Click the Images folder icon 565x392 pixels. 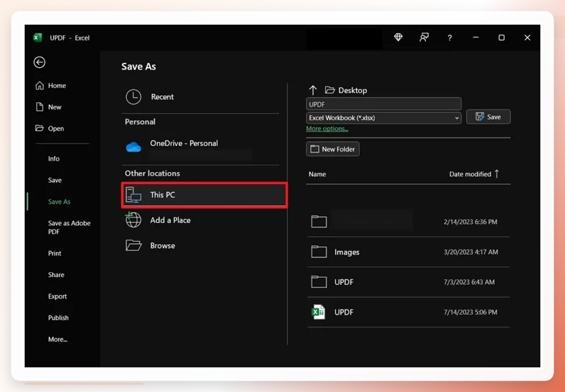pos(319,252)
